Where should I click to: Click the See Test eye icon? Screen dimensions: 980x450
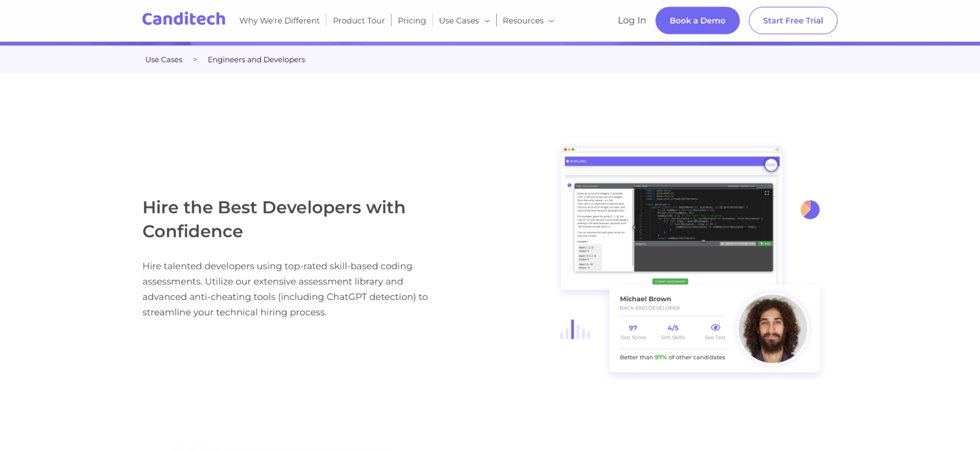(x=715, y=327)
